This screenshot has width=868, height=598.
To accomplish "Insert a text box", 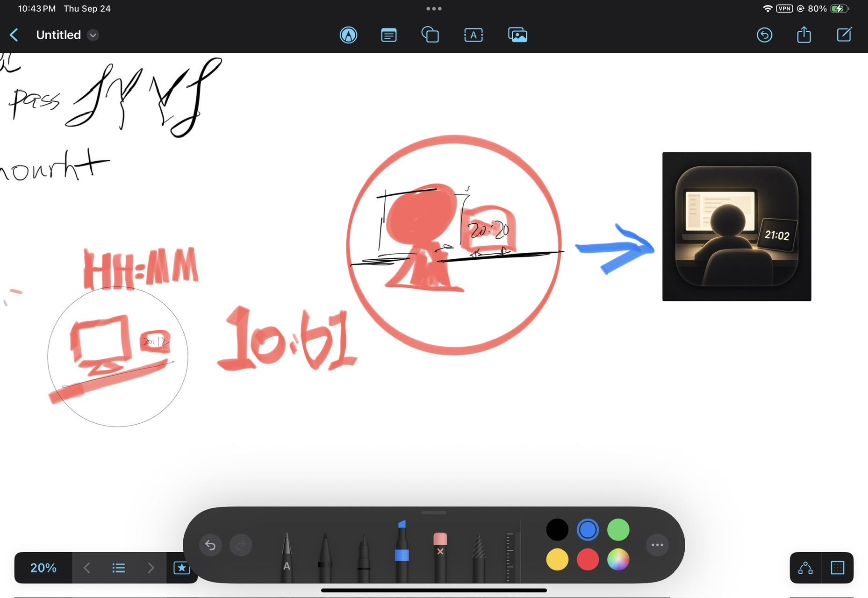I will coord(473,35).
